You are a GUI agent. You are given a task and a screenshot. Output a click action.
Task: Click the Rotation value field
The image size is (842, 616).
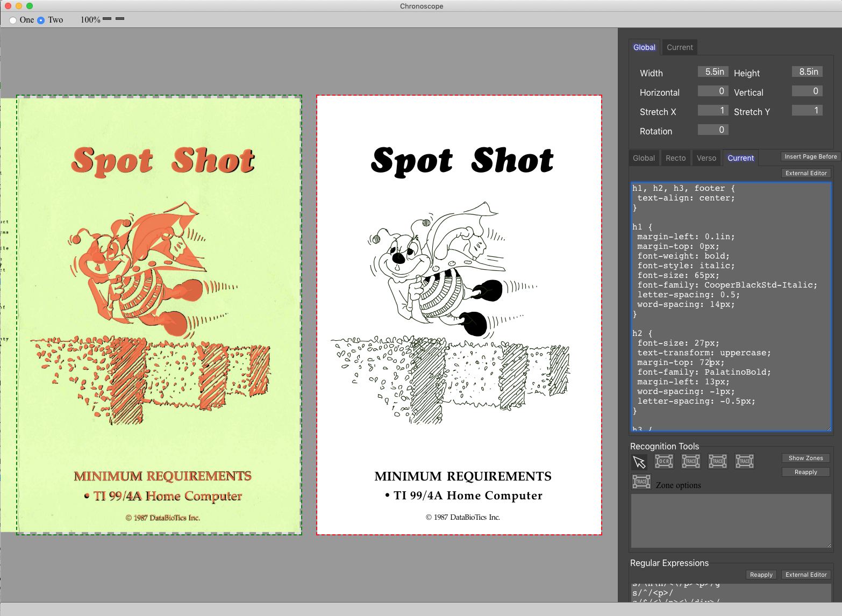coord(713,130)
